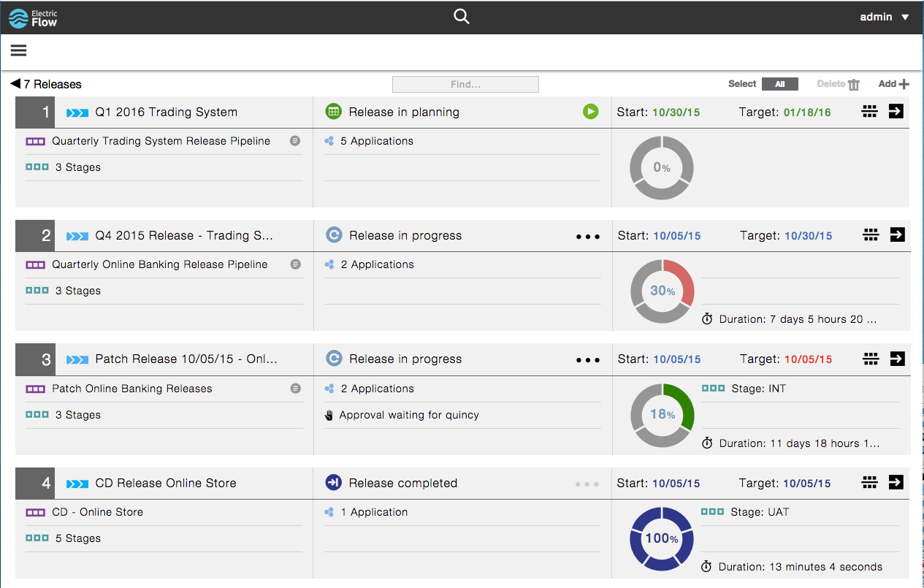Open grid view for Q1 2016 Trading System
Viewport: 924px width, 588px height.
[x=869, y=111]
